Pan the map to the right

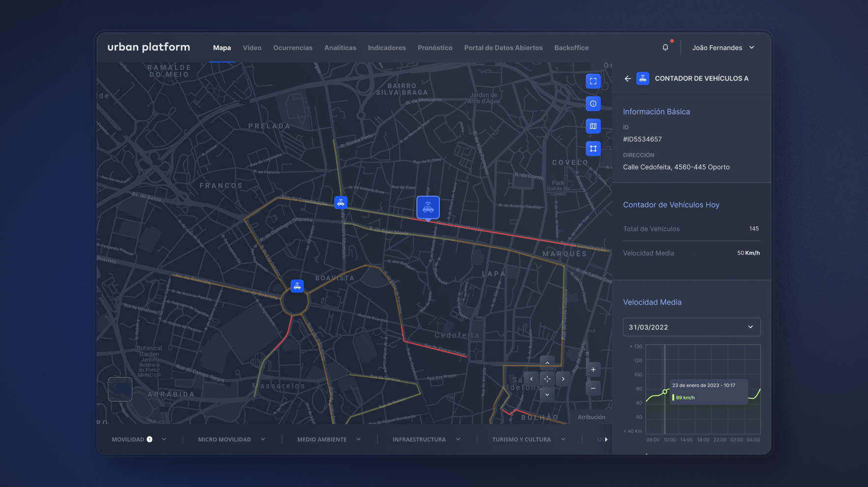[x=563, y=379]
